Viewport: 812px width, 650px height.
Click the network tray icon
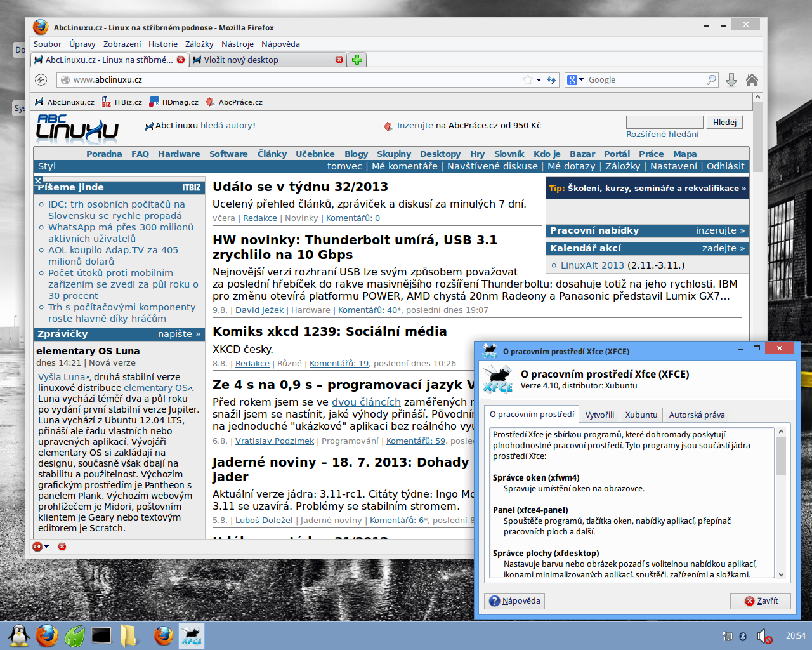pyautogui.click(x=728, y=636)
